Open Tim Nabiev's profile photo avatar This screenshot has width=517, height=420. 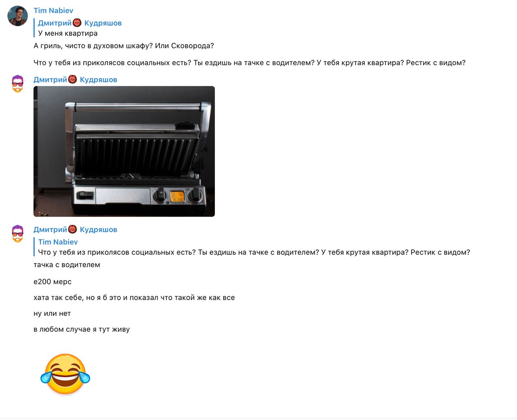(x=17, y=16)
